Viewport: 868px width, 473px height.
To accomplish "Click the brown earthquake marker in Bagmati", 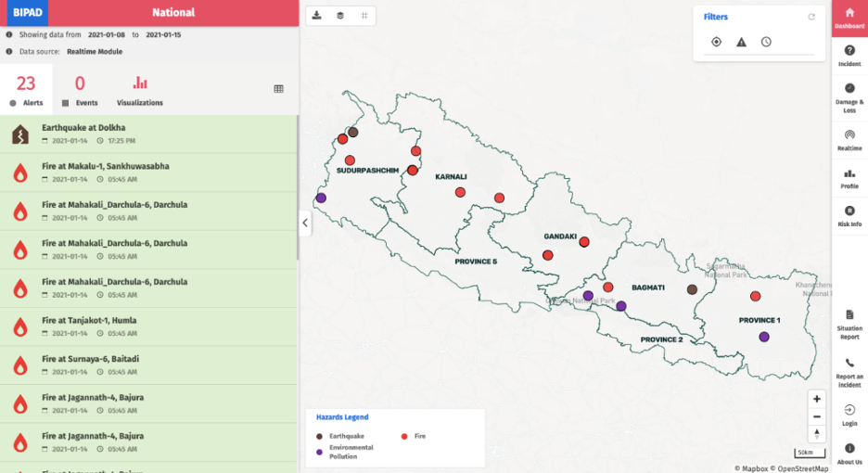I will click(x=692, y=289).
